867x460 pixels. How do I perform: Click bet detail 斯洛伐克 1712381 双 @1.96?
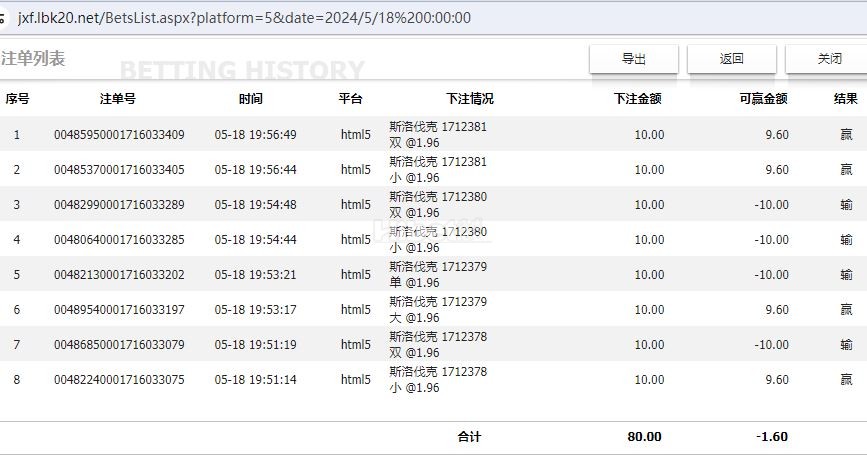(438, 134)
